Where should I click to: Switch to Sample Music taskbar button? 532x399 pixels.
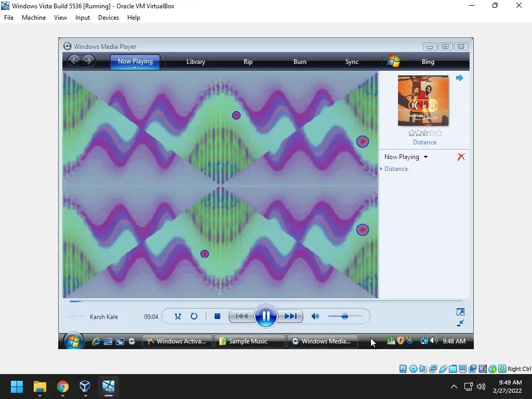click(249, 341)
